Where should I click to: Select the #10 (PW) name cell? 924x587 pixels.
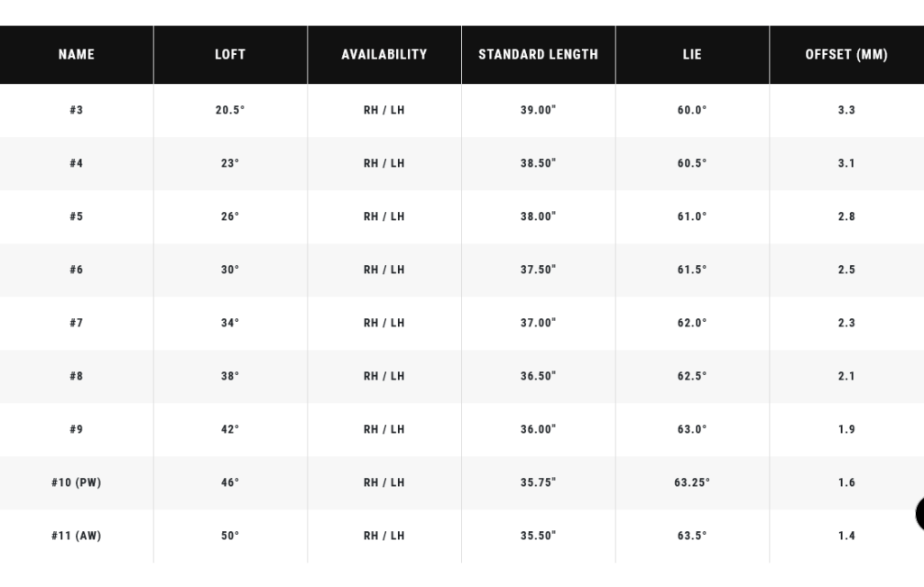tap(77, 482)
